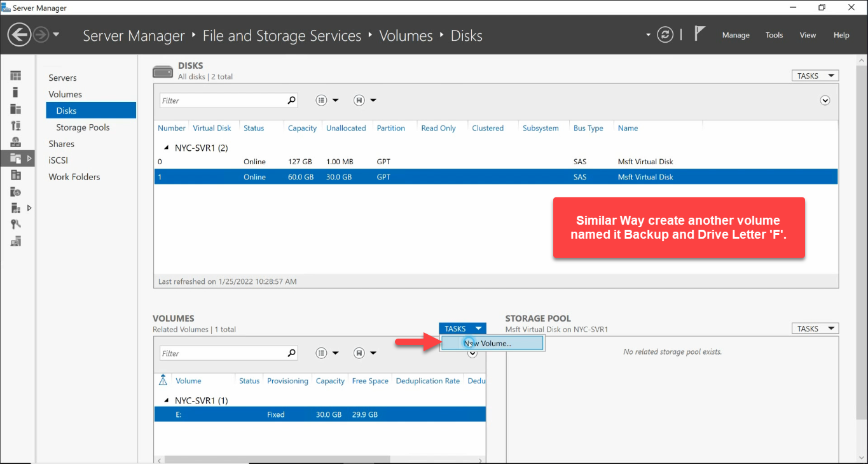Select the E: volume row
The width and height of the screenshot is (868, 464).
tap(320, 414)
